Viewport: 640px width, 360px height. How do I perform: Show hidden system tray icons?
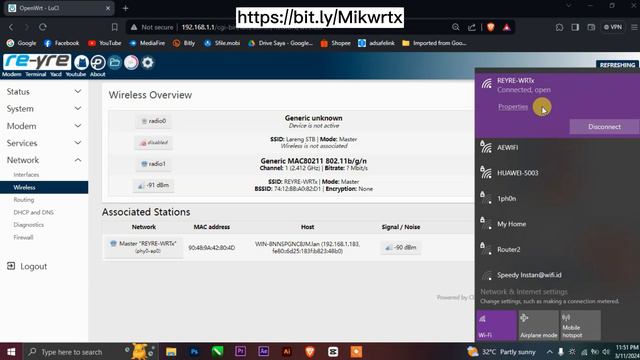pos(549,352)
